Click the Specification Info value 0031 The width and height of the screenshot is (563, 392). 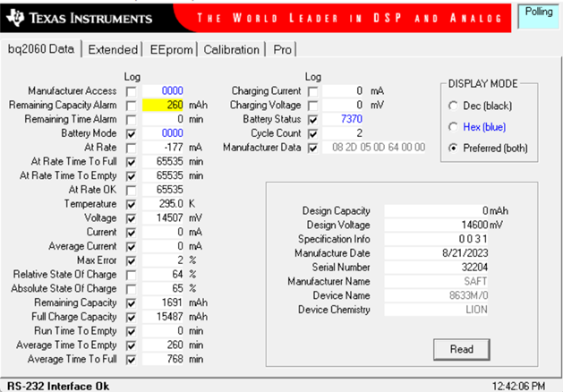(x=436, y=239)
